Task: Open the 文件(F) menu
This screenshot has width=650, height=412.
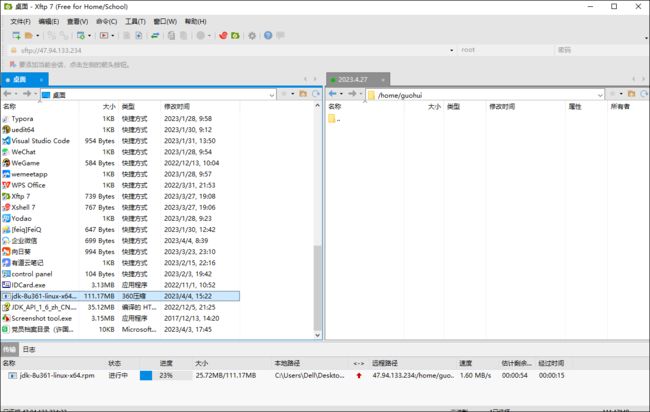Action: coord(20,21)
